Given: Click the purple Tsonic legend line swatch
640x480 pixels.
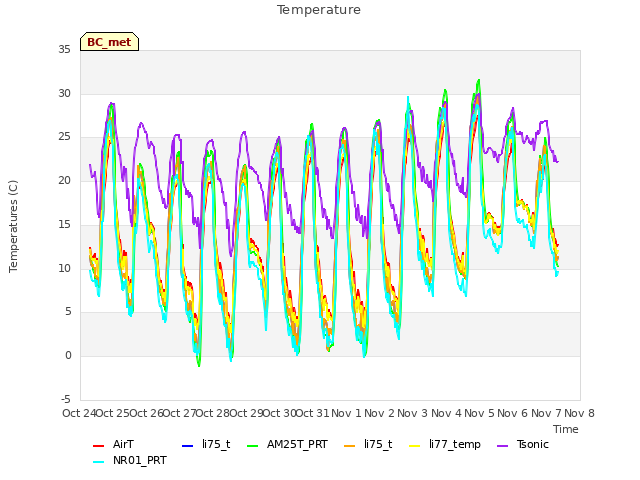Looking at the screenshot, I should [503, 445].
